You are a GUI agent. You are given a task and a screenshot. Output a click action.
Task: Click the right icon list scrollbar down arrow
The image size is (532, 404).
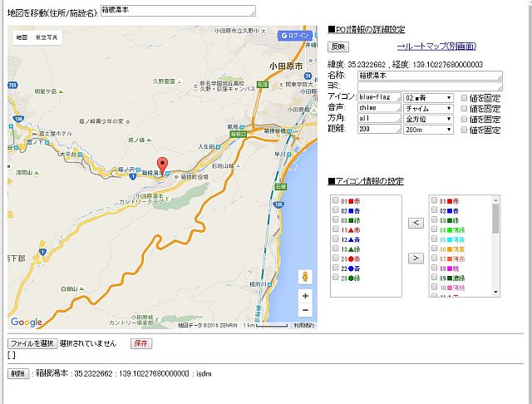tap(495, 293)
